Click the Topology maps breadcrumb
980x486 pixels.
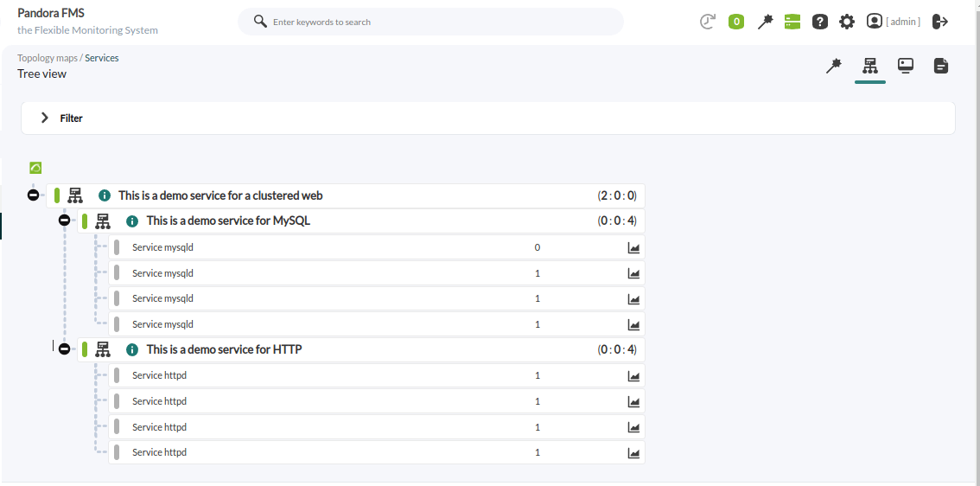point(48,58)
